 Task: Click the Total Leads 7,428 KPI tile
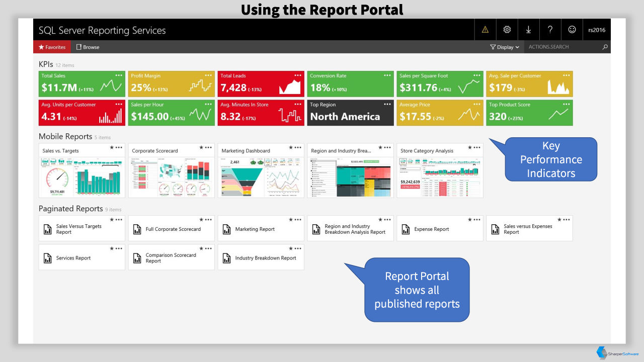coord(261,83)
